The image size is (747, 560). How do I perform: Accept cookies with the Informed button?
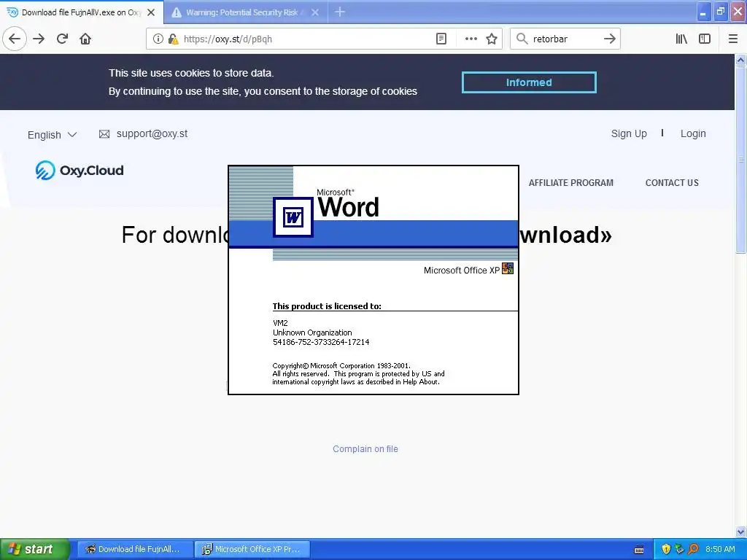click(x=529, y=82)
